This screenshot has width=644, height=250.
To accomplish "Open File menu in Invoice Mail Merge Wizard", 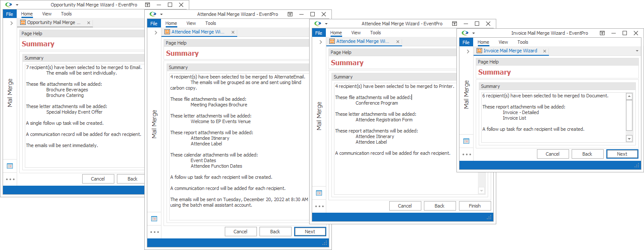I will (x=466, y=42).
